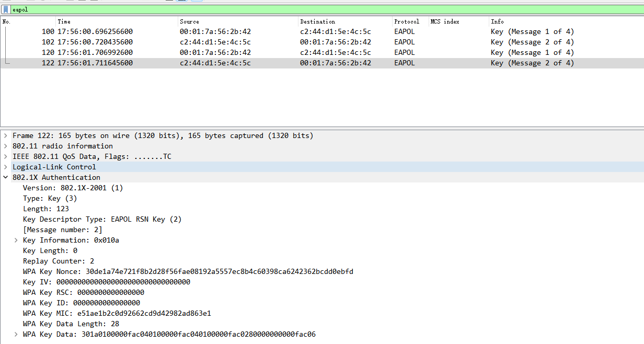Expand the 802.11 radio information node

(x=6, y=146)
